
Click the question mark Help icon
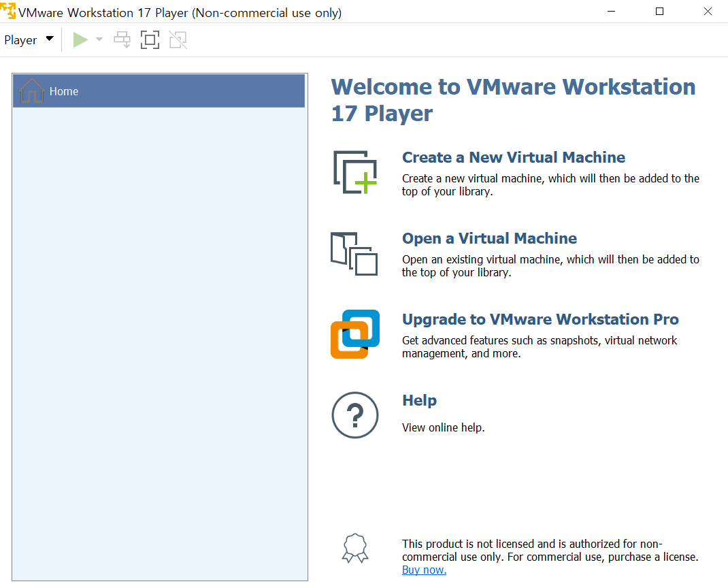355,415
